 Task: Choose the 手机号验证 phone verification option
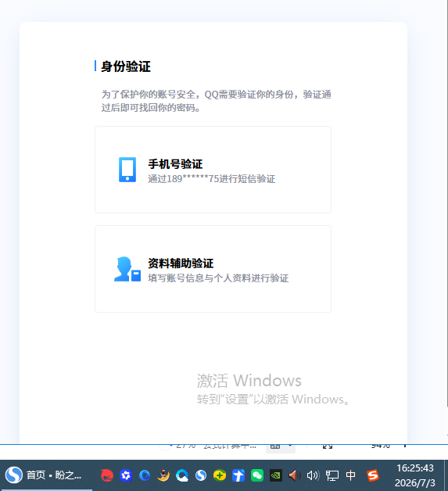[213, 170]
